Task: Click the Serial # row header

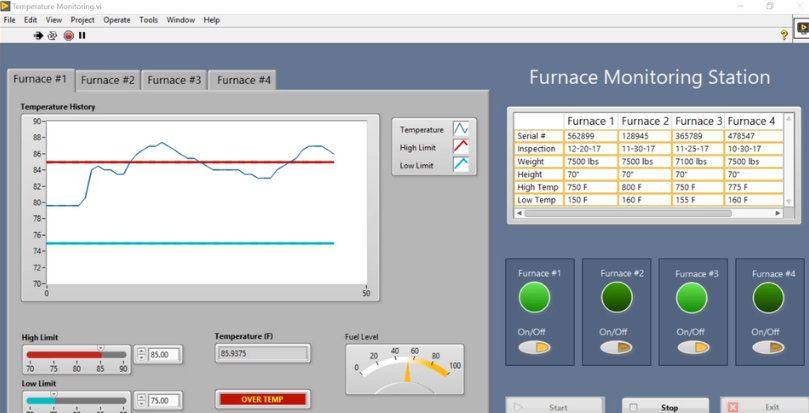Action: 539,136
